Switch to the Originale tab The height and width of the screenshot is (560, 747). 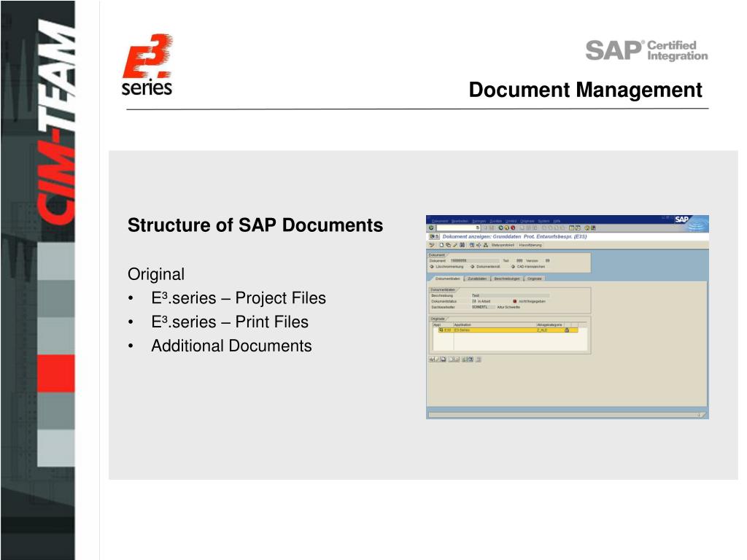535,279
